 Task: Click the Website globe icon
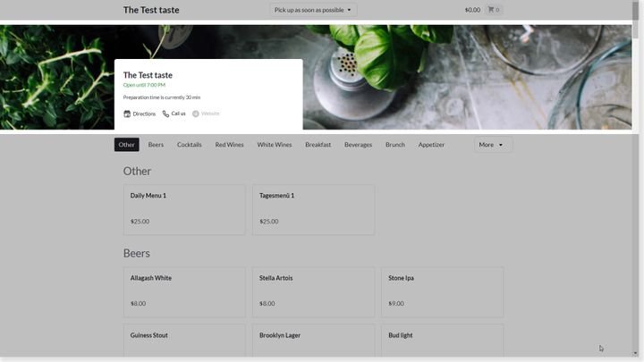(196, 114)
